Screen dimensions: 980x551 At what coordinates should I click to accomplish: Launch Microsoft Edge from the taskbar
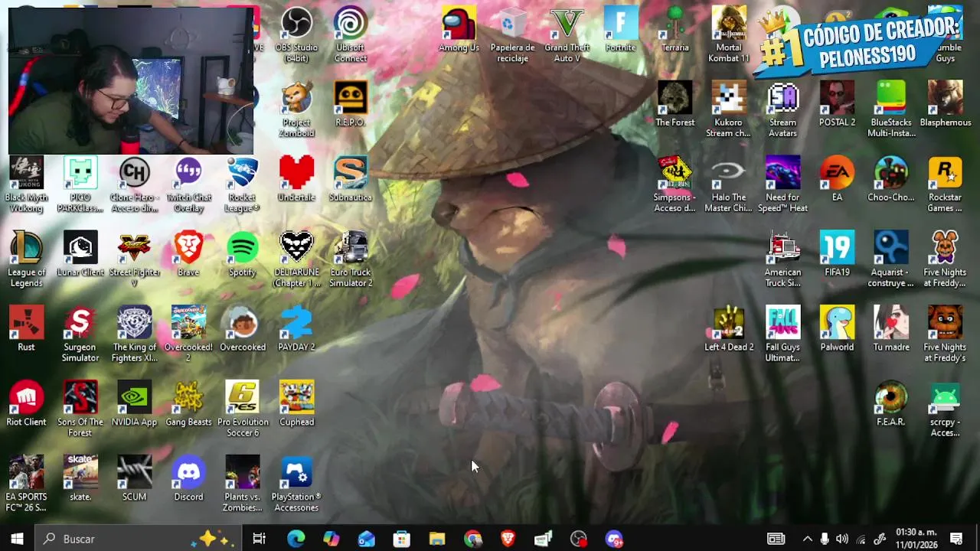(x=296, y=539)
